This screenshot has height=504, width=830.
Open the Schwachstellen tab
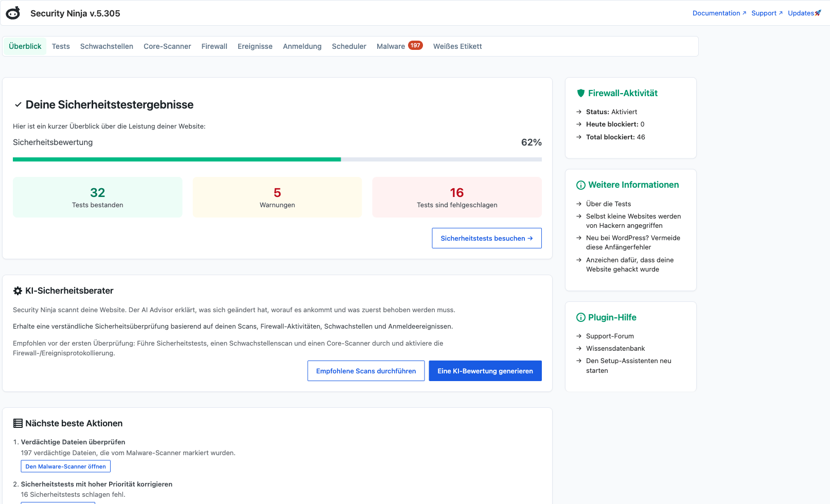107,46
